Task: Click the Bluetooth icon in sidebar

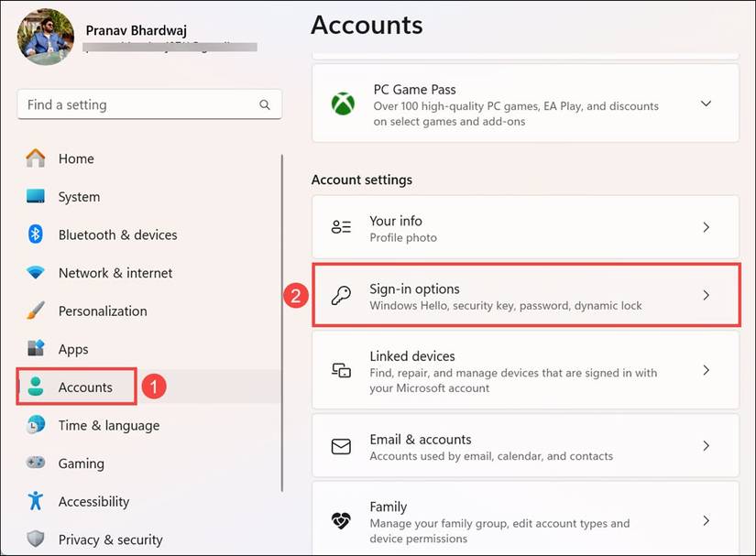Action: pyautogui.click(x=35, y=234)
